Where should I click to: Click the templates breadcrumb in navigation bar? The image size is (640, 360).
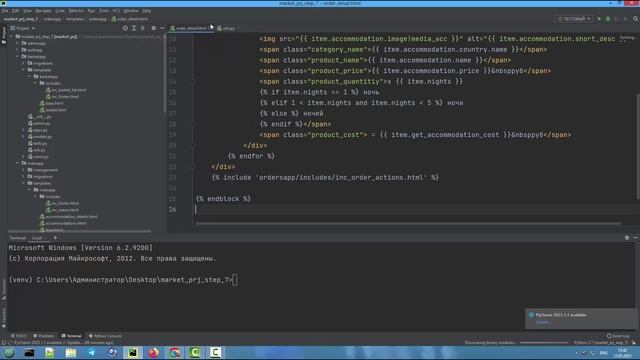tap(75, 19)
